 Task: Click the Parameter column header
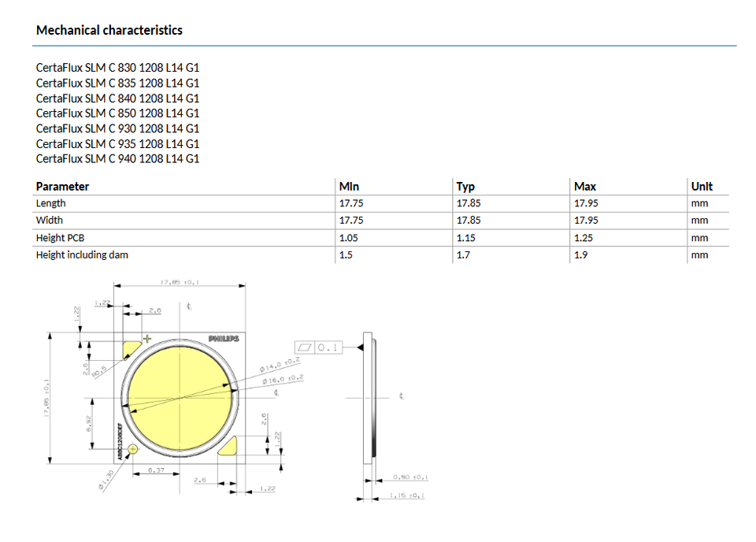pyautogui.click(x=62, y=187)
